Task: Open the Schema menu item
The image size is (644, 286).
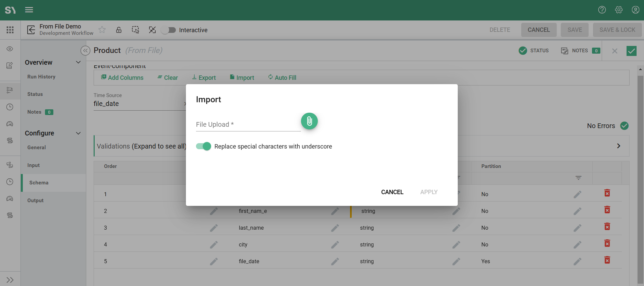Action: tap(39, 183)
